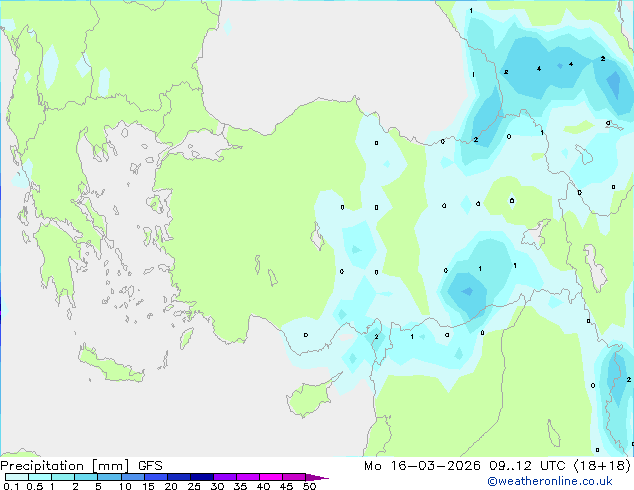Screen dimensions: 634x490
Task: Click the '09..12 UTC' time text
Action: click(527, 466)
